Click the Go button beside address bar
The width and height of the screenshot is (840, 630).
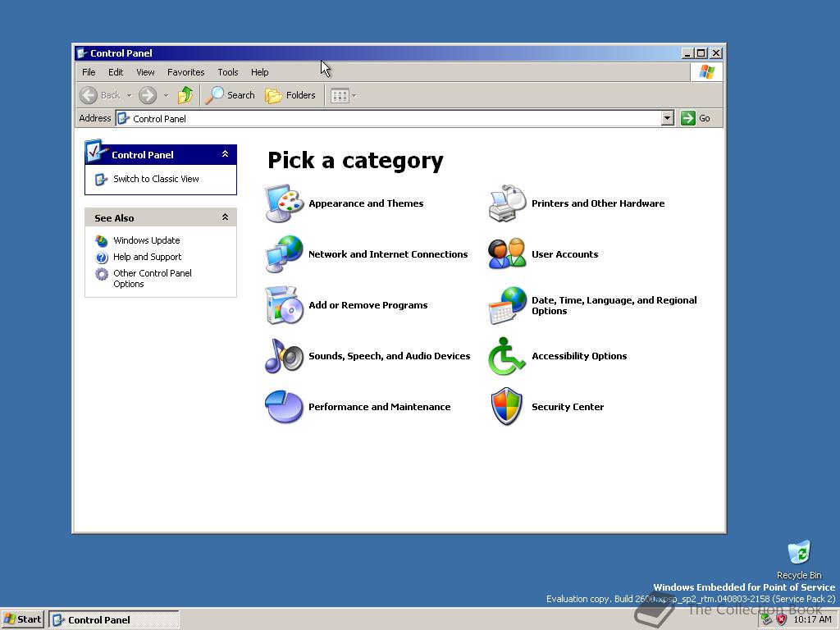tap(696, 118)
